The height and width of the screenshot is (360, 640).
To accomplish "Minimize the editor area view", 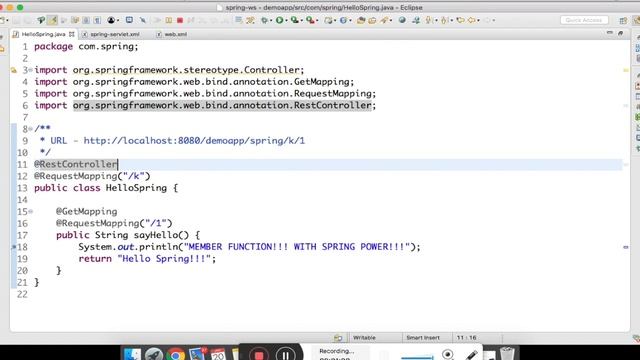I will point(609,33).
